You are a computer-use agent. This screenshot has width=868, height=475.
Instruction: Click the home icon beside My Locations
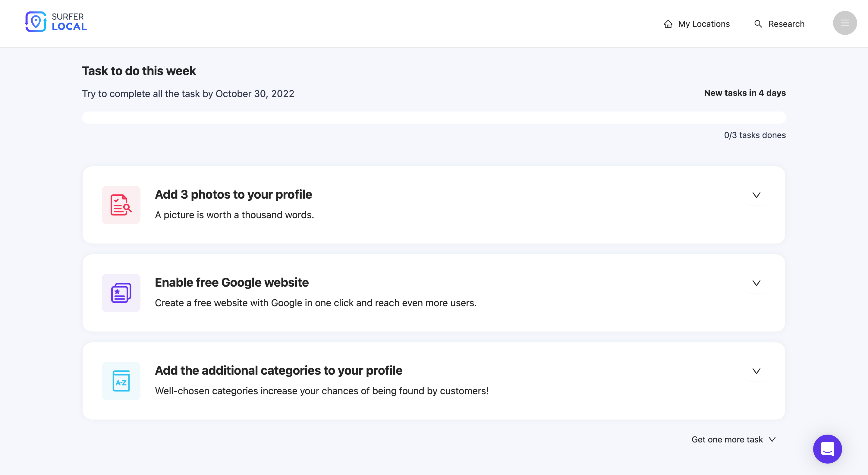(668, 24)
